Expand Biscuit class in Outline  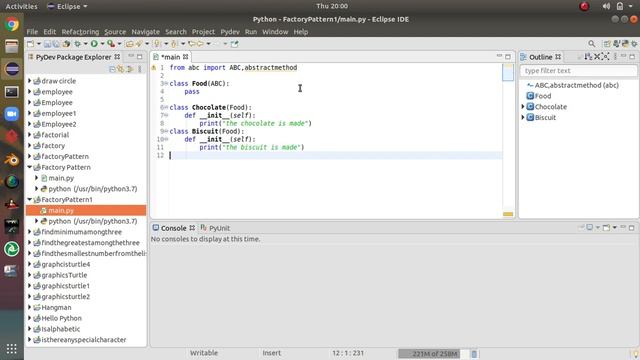[523, 117]
